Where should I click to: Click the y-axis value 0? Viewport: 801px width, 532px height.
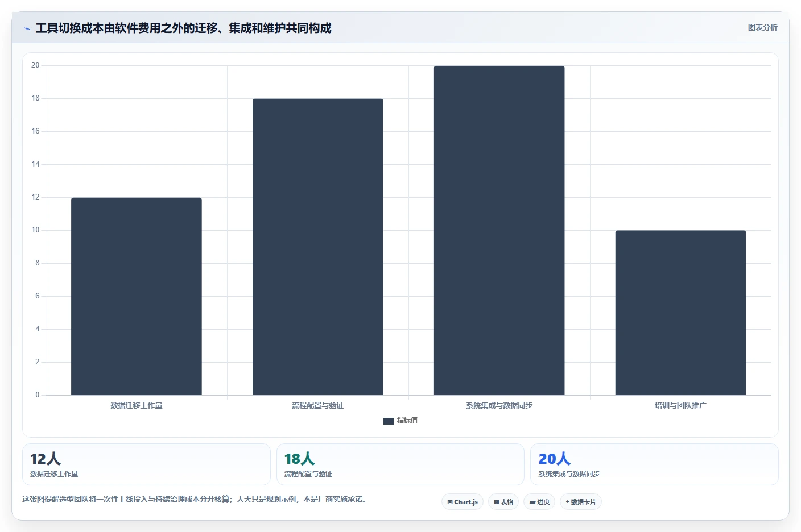click(x=38, y=394)
